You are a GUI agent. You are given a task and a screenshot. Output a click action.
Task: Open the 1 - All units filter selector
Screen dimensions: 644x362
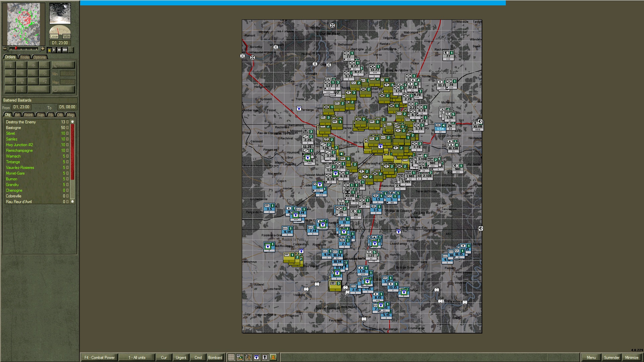[137, 358]
